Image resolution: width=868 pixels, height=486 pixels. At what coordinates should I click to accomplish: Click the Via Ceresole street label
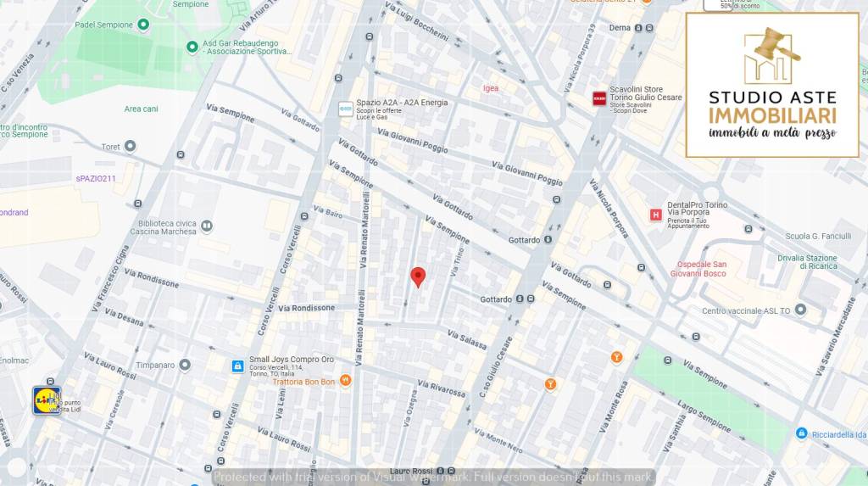pyautogui.click(x=114, y=409)
